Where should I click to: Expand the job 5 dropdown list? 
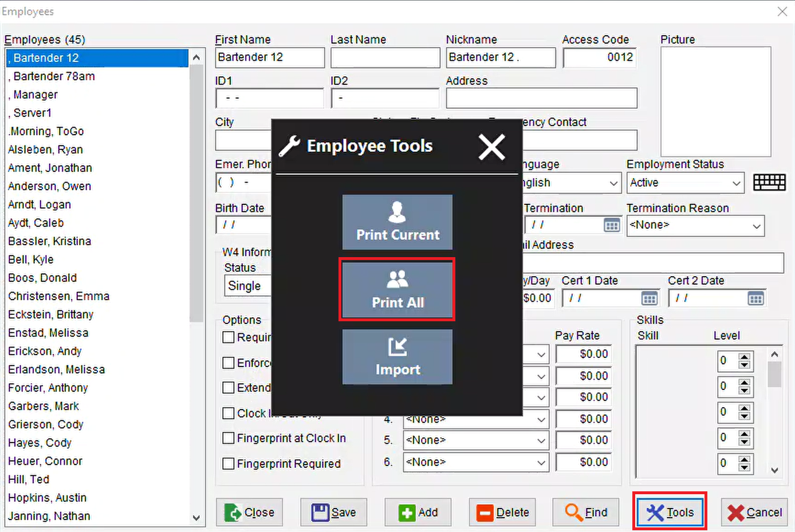(541, 440)
